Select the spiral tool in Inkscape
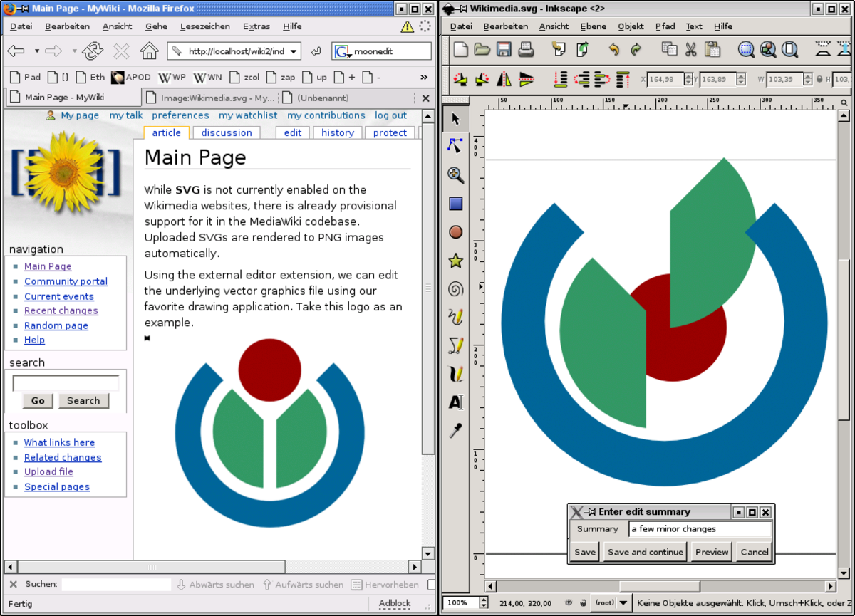The height and width of the screenshot is (616, 855). 456,289
